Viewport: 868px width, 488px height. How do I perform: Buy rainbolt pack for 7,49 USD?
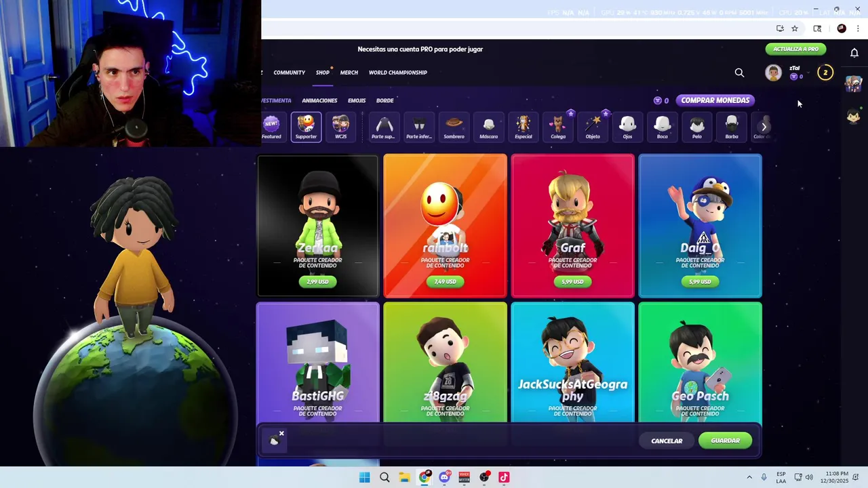point(445,281)
